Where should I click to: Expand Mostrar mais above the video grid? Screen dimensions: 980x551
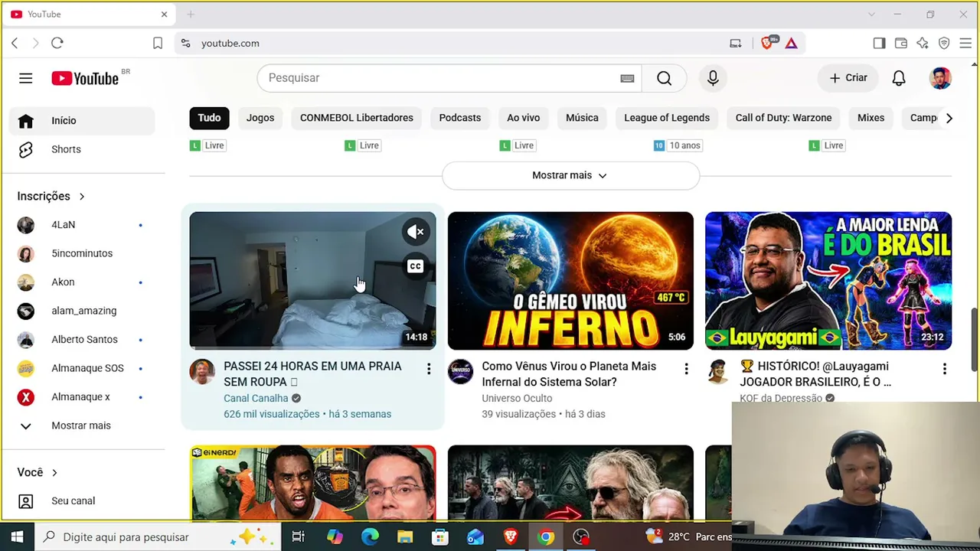570,175
